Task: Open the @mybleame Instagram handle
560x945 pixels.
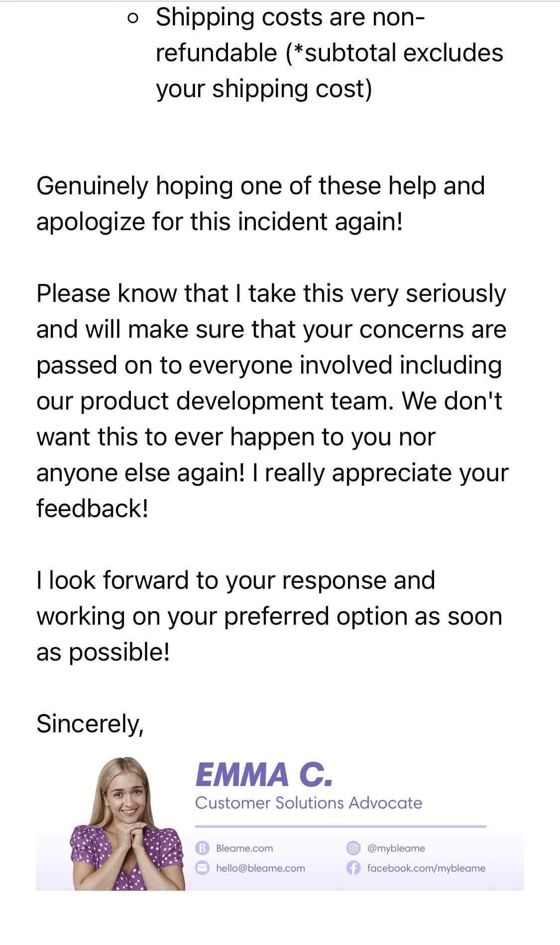Action: (x=396, y=848)
